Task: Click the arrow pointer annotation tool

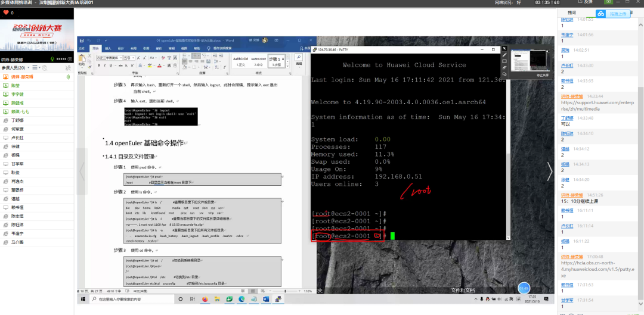Action: (504, 48)
